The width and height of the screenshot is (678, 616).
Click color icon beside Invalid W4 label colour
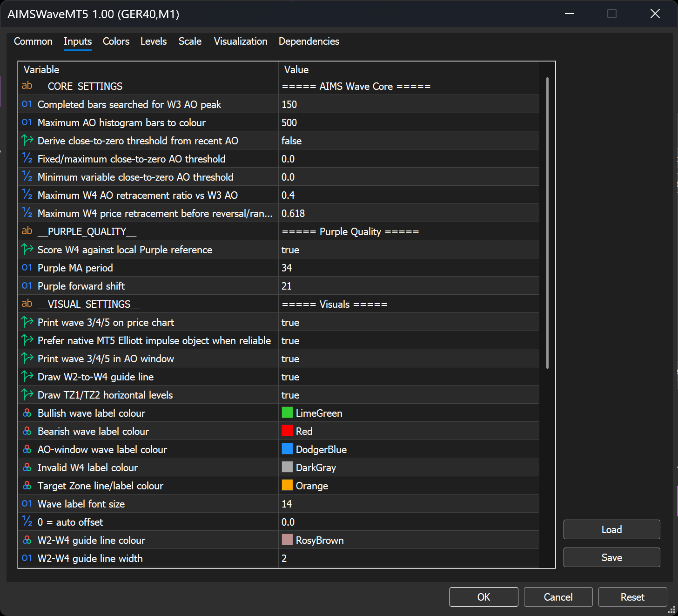click(x=27, y=467)
